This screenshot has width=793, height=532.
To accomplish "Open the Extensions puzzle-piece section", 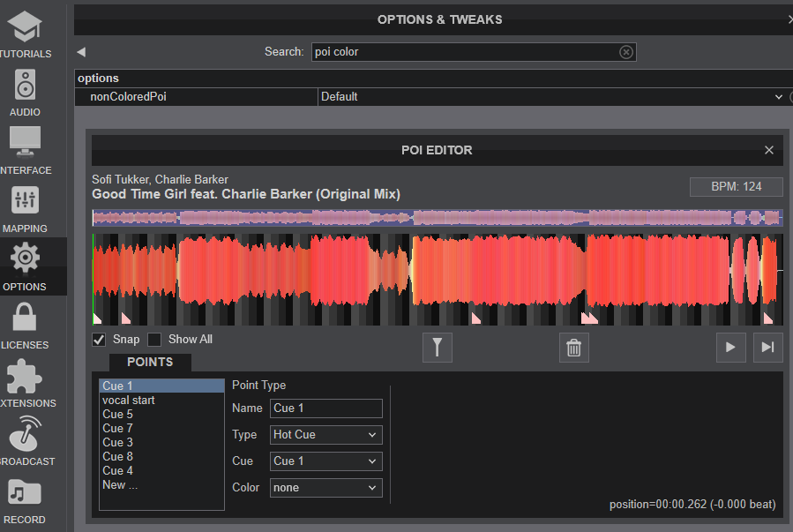I will [x=26, y=384].
